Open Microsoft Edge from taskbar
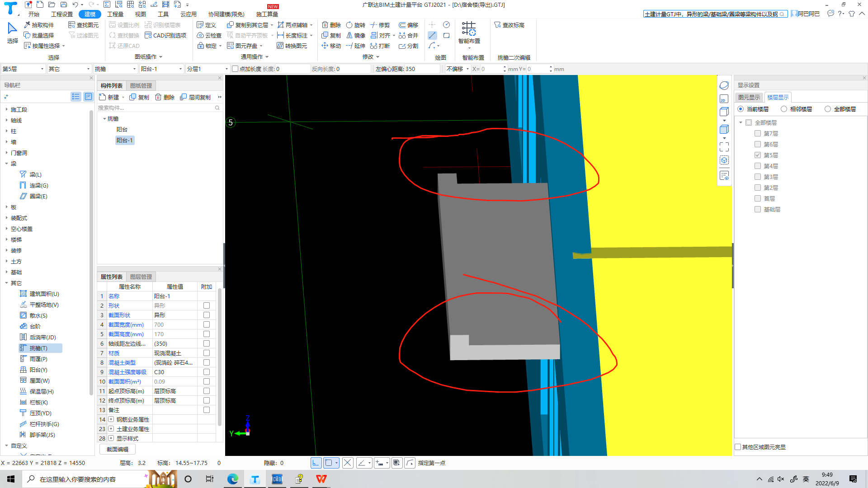 233,479
